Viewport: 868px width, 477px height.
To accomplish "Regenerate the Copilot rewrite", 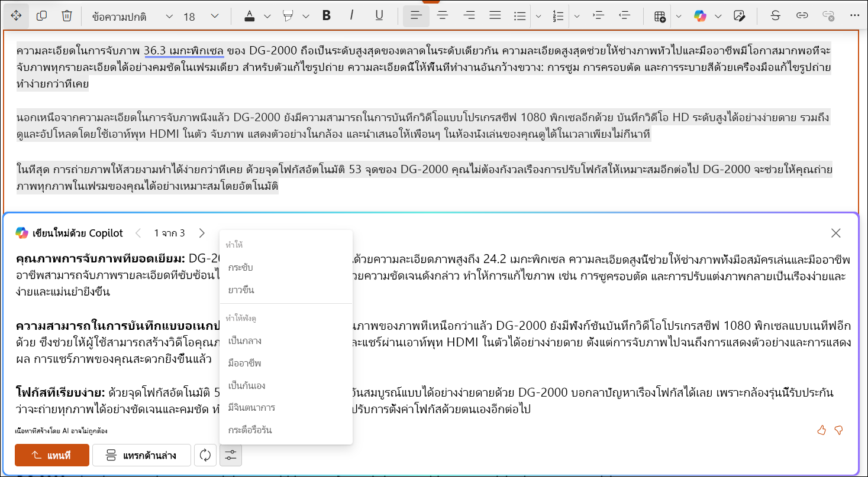I will coord(205,455).
